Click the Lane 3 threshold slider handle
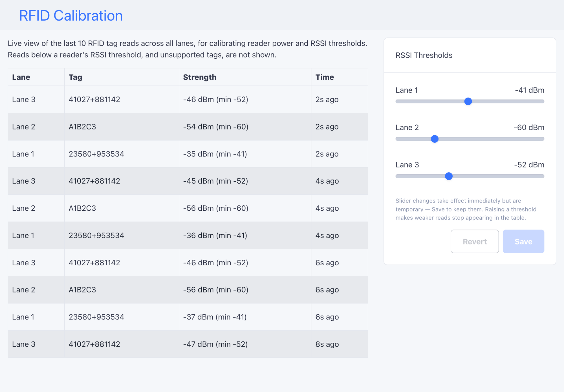 point(449,176)
